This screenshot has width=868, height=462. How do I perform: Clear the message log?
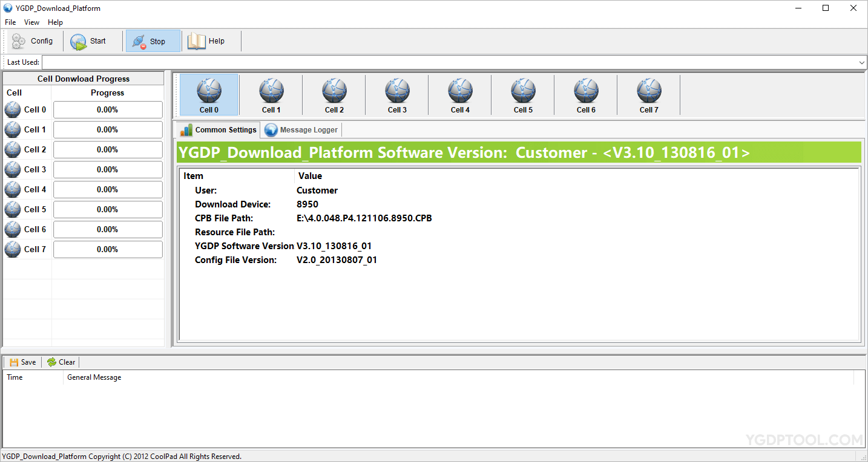point(61,362)
